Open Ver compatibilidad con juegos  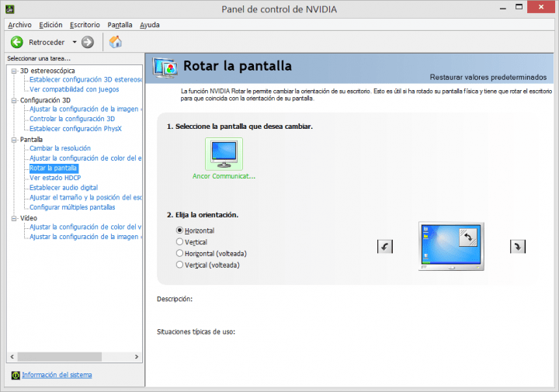click(x=75, y=89)
